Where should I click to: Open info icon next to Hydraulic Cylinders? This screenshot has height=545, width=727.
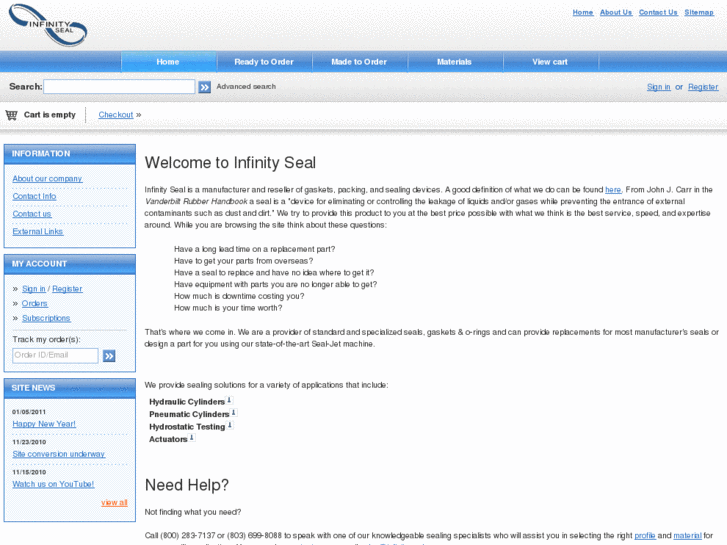229,400
